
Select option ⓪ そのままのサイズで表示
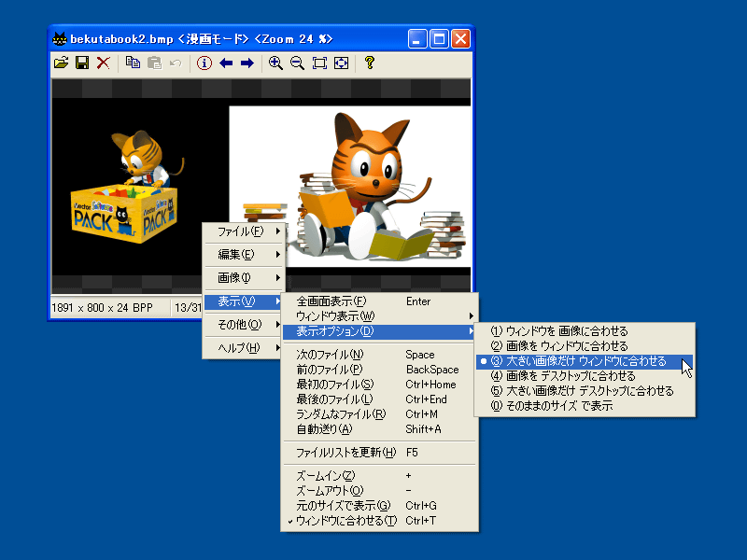point(585,406)
